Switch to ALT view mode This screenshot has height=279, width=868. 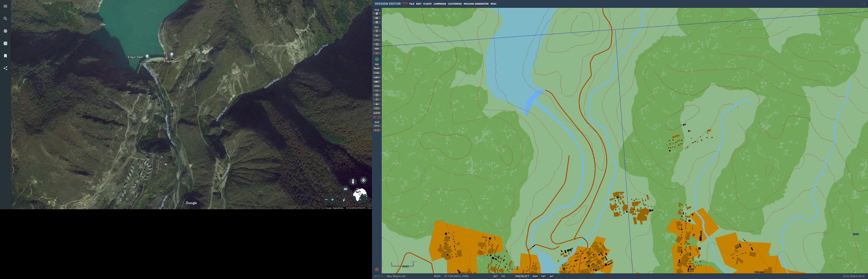551,276
